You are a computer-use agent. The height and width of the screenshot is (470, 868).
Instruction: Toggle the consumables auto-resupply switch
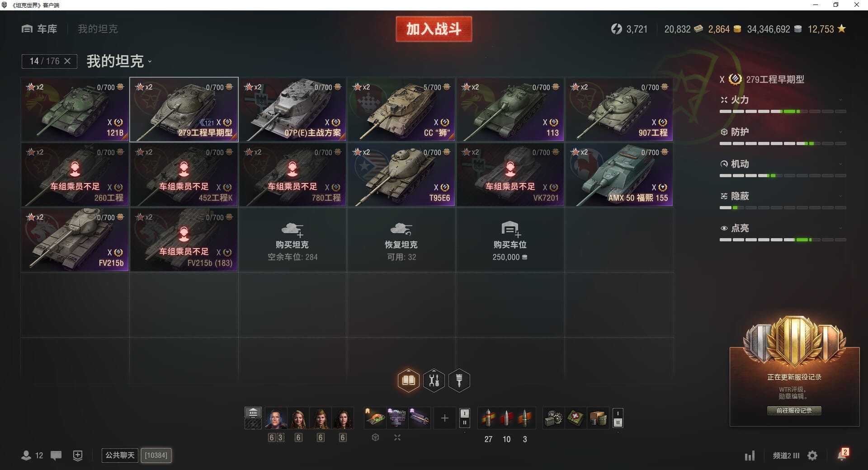pyautogui.click(x=618, y=418)
